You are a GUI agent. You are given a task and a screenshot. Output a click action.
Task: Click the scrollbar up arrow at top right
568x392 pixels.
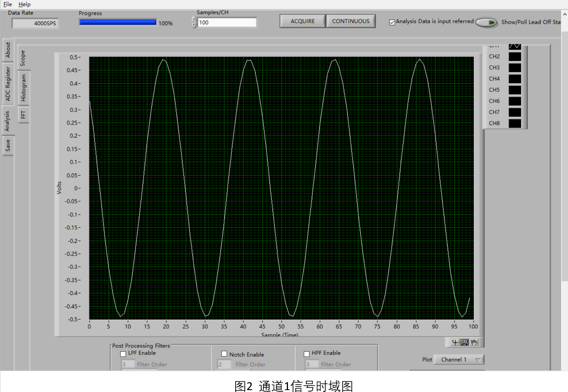[x=565, y=14]
